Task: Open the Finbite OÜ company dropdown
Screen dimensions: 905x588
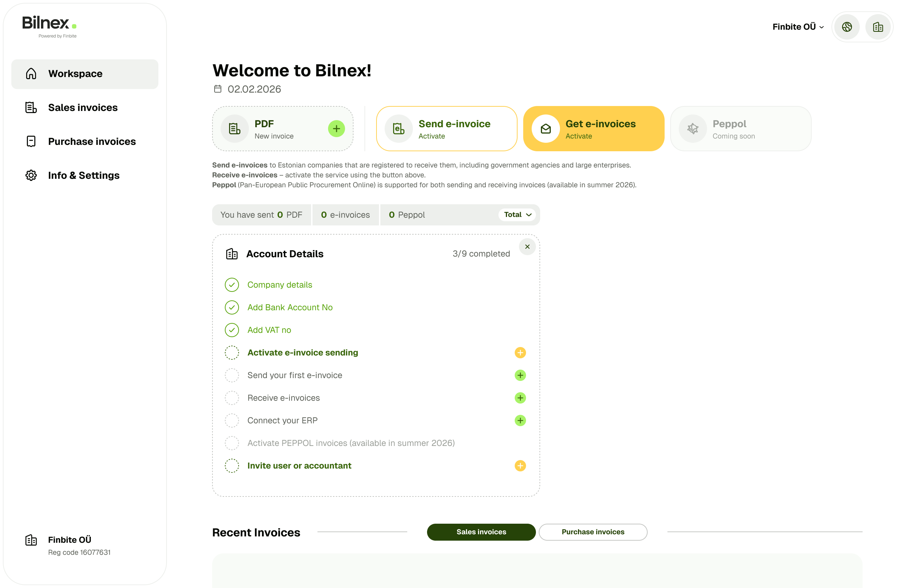Action: click(798, 27)
